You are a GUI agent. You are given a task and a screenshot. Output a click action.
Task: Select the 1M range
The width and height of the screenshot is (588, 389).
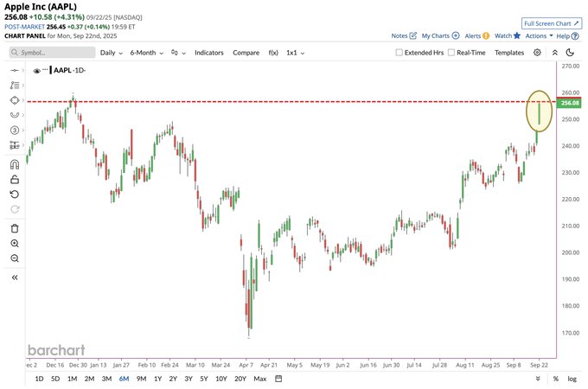pyautogui.click(x=72, y=379)
